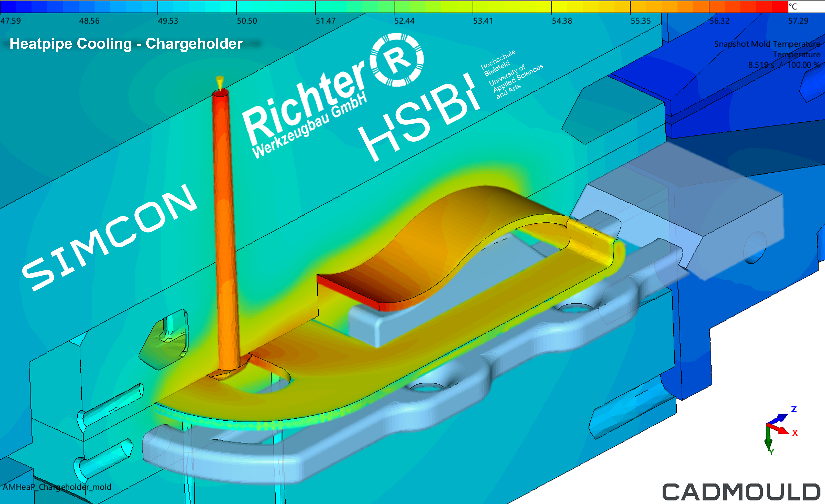825x504 pixels.
Task: Click the 50.50 scale label
Action: (247, 21)
